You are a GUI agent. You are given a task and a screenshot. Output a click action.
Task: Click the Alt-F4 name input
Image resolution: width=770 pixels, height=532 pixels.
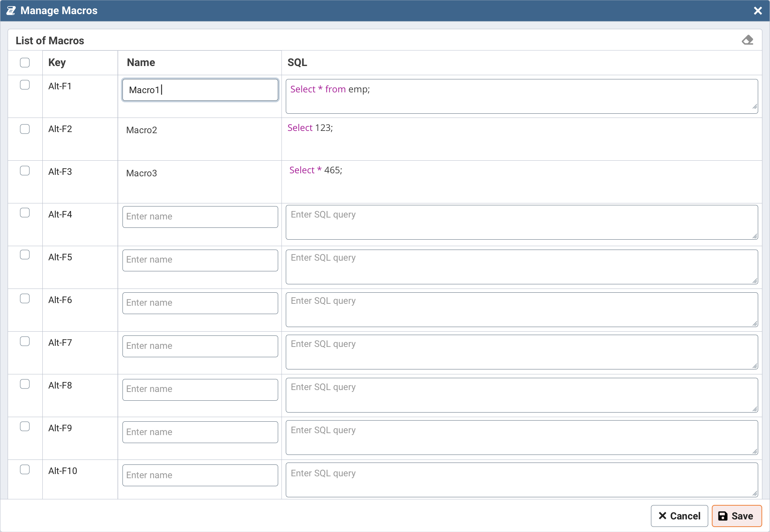coord(200,217)
